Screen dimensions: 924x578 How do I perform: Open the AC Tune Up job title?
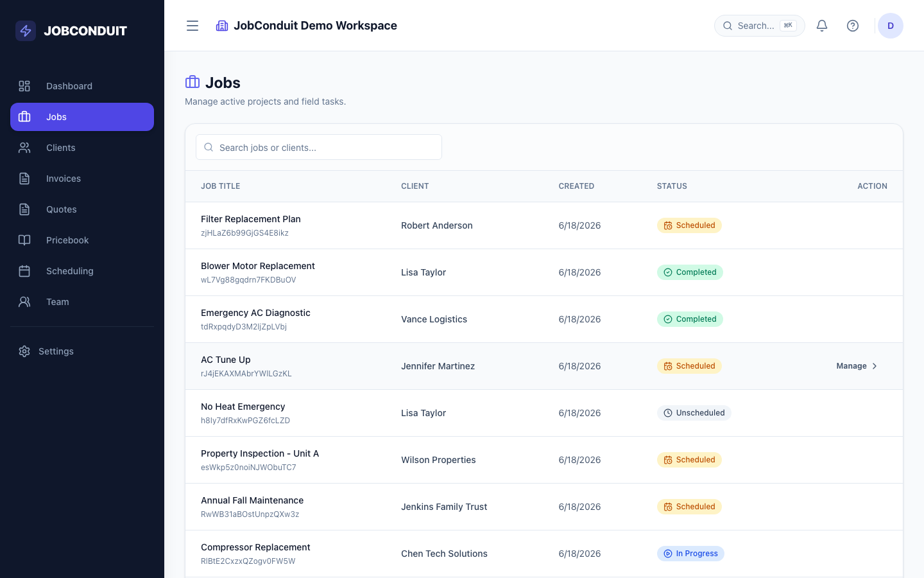pos(226,360)
